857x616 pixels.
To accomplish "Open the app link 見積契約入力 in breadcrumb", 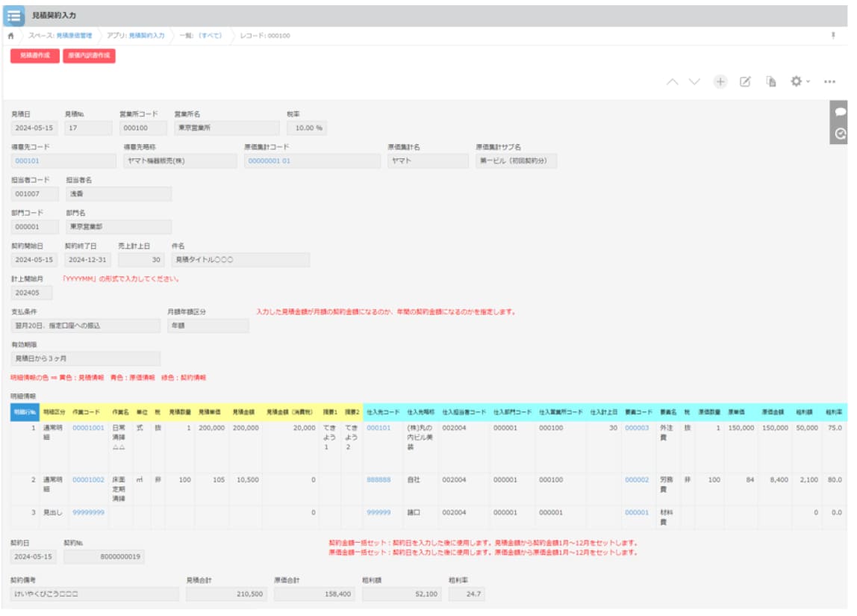I will (146, 36).
